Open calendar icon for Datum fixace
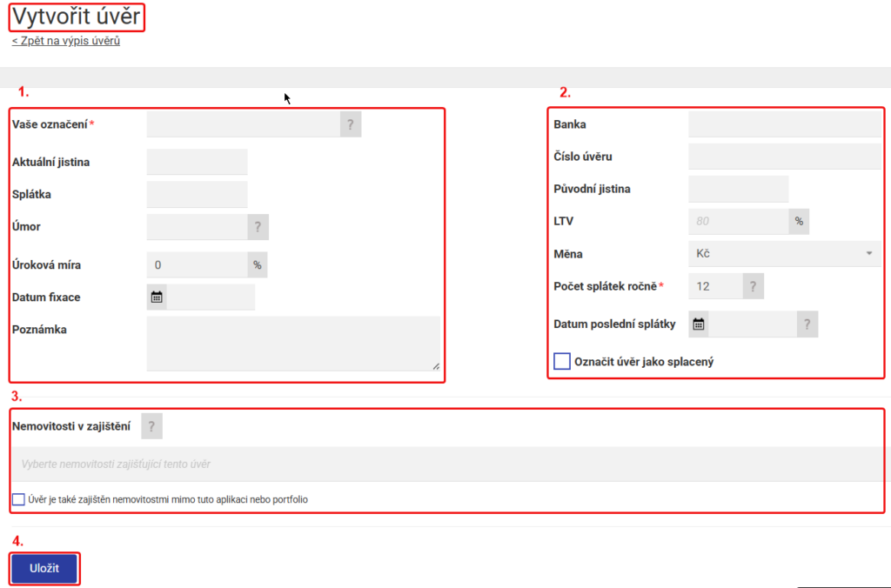The height and width of the screenshot is (588, 891). click(x=157, y=297)
